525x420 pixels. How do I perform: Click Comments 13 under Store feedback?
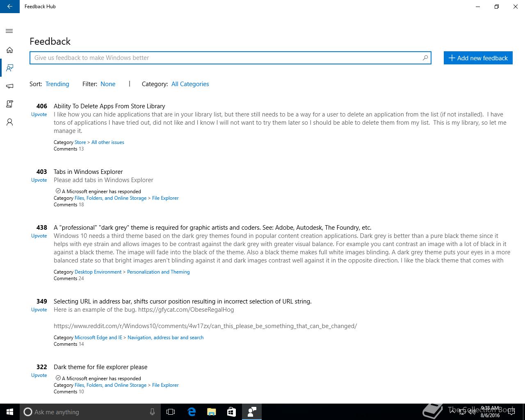point(68,149)
